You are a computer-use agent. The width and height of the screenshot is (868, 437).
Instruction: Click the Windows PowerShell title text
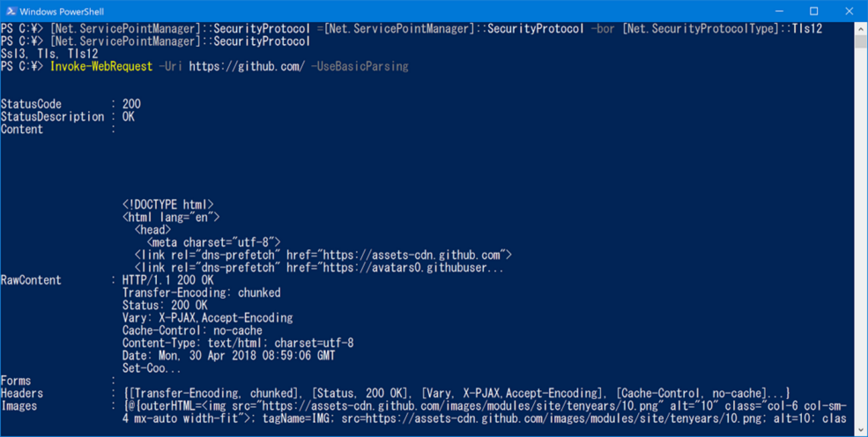coord(61,11)
